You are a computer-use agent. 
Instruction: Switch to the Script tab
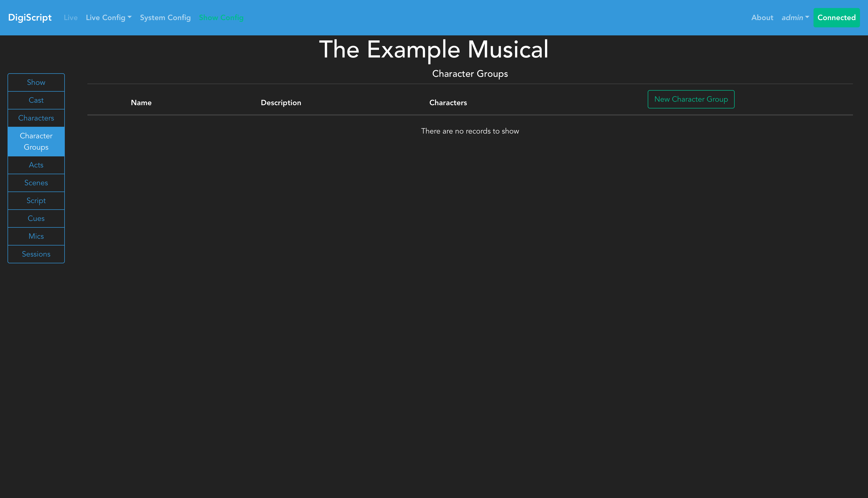[36, 201]
